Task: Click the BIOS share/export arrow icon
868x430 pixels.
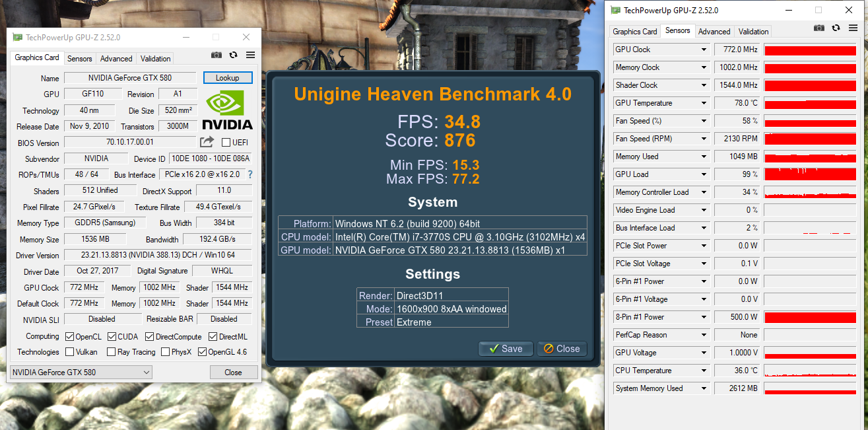Action: click(x=207, y=142)
